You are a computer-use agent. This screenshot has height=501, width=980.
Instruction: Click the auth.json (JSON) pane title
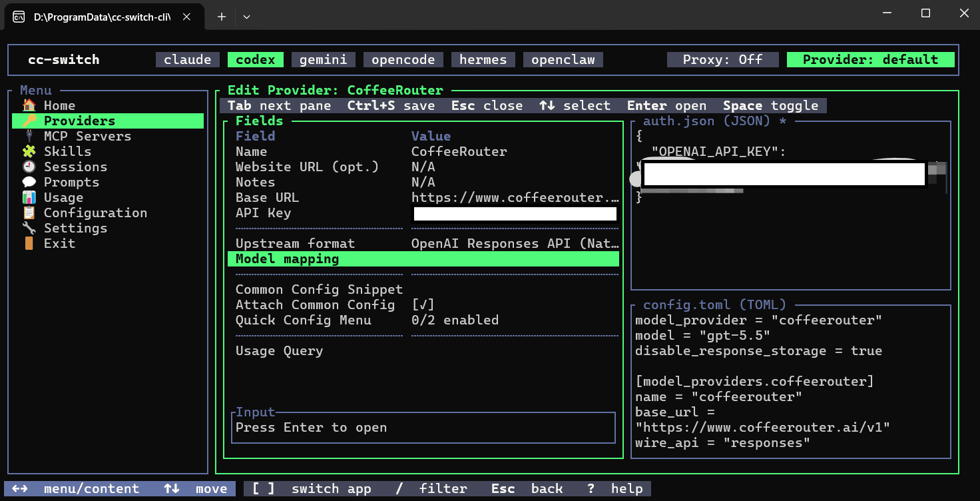click(x=716, y=121)
